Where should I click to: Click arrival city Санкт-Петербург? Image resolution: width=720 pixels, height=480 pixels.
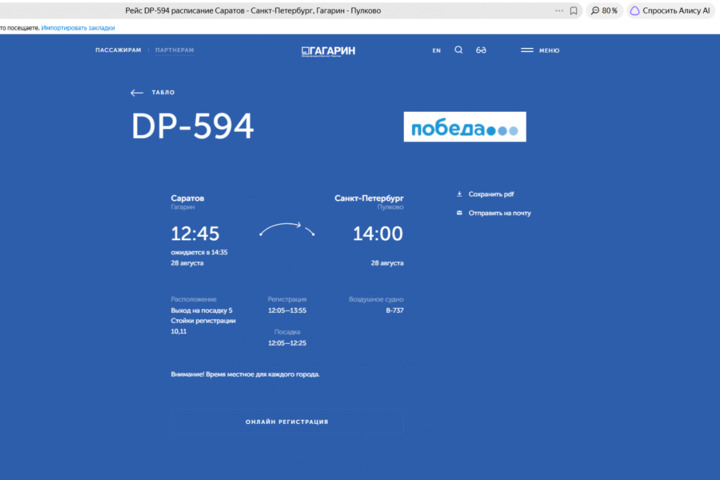[x=369, y=198]
